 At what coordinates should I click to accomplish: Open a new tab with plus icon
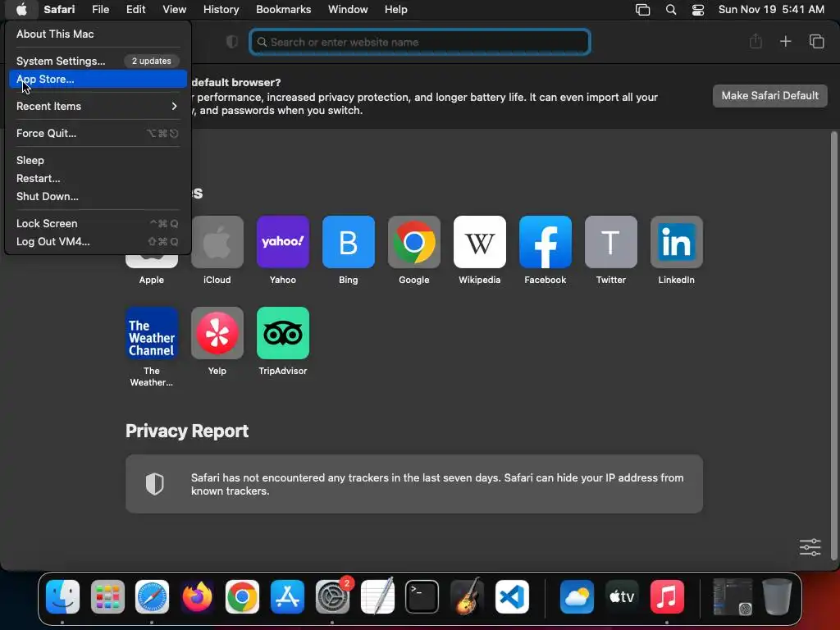[x=785, y=41]
